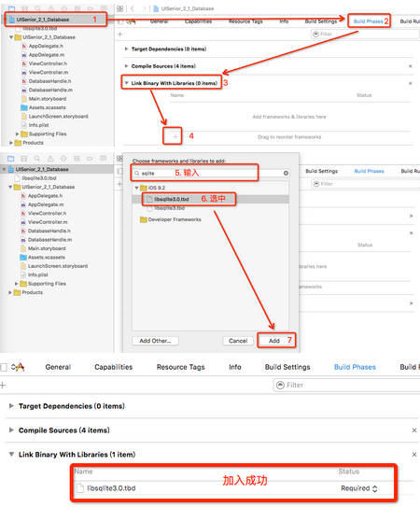
Task: Click the related items grid icon in top screenshot
Action: [120, 8]
